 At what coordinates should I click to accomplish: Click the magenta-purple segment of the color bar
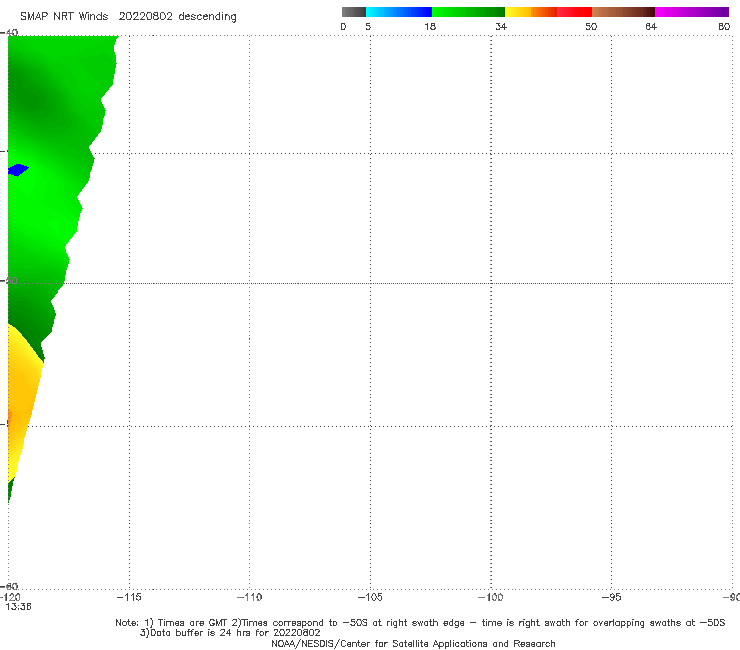click(x=692, y=12)
